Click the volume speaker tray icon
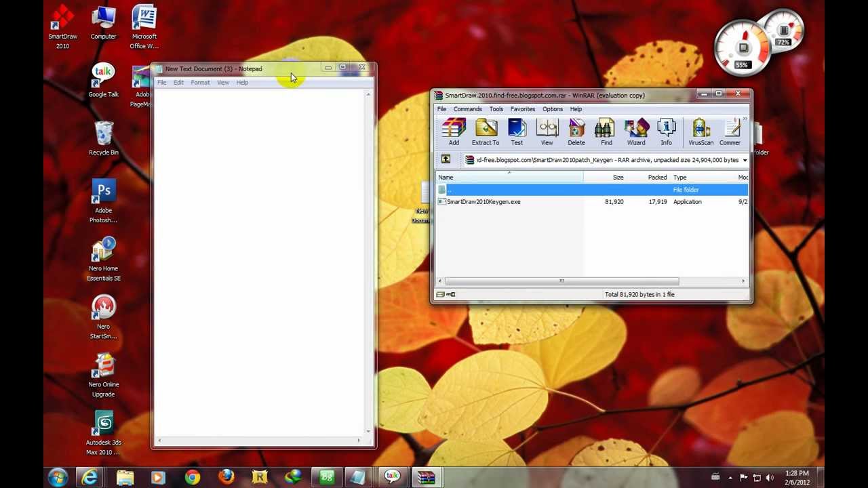 (770, 478)
